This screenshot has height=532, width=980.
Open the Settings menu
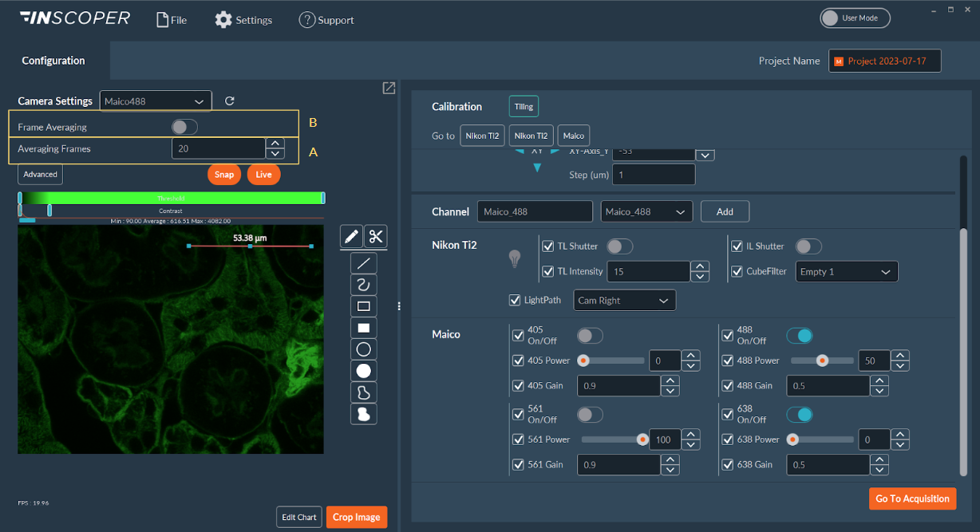243,20
